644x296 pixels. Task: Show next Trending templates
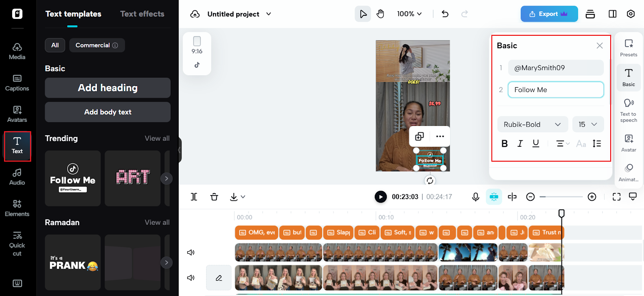167,179
